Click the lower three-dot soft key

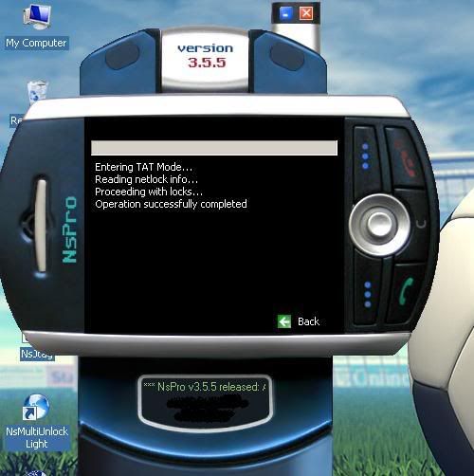[x=368, y=295]
